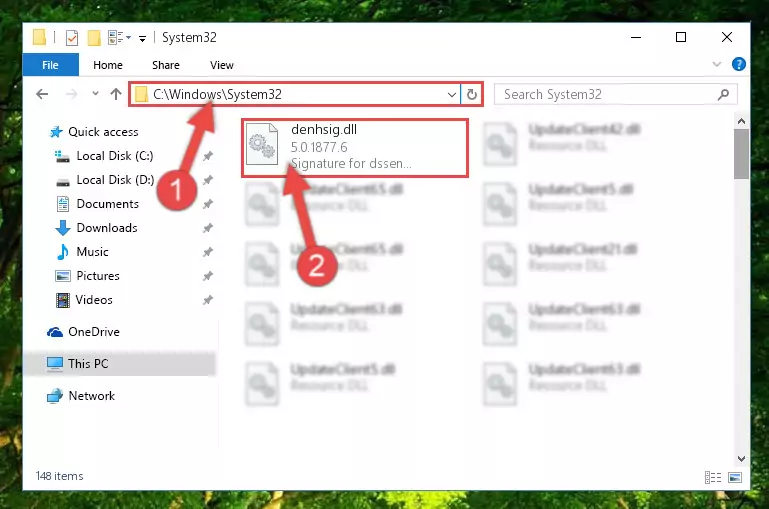Click the pin icon beside Downloads
769x509 pixels.
click(x=208, y=228)
